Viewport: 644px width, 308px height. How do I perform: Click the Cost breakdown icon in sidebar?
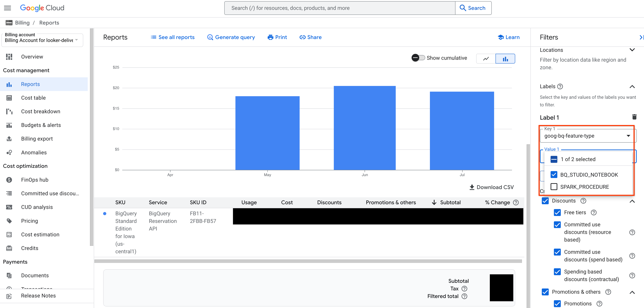click(x=9, y=111)
